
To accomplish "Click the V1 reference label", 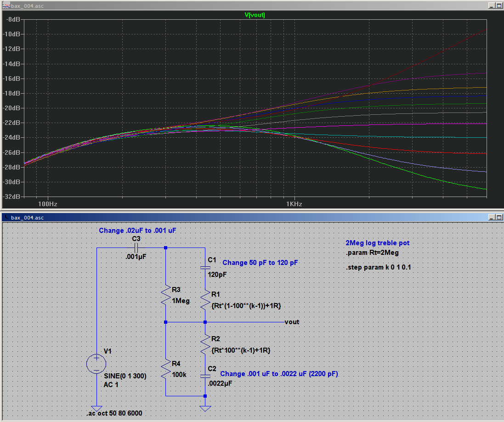I will pos(108,351).
